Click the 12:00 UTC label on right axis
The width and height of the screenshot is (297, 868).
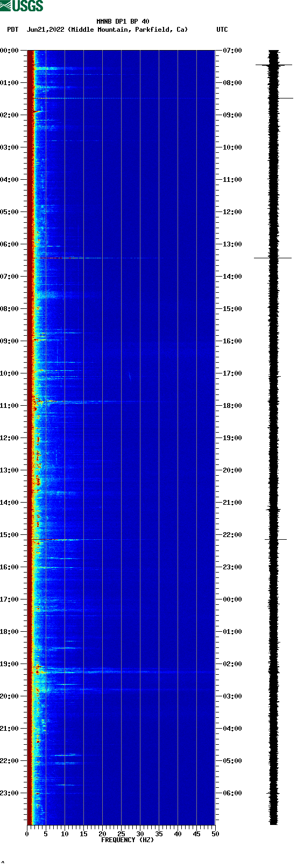coord(232,212)
